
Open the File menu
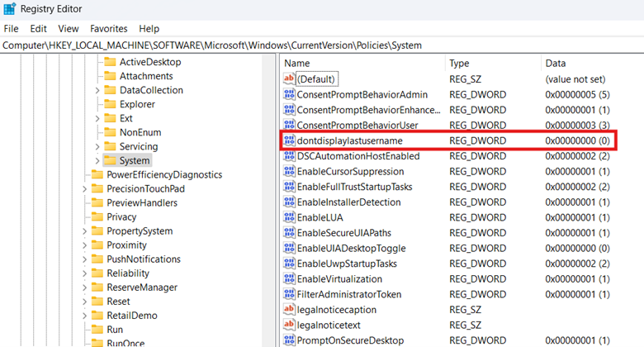[x=11, y=28]
